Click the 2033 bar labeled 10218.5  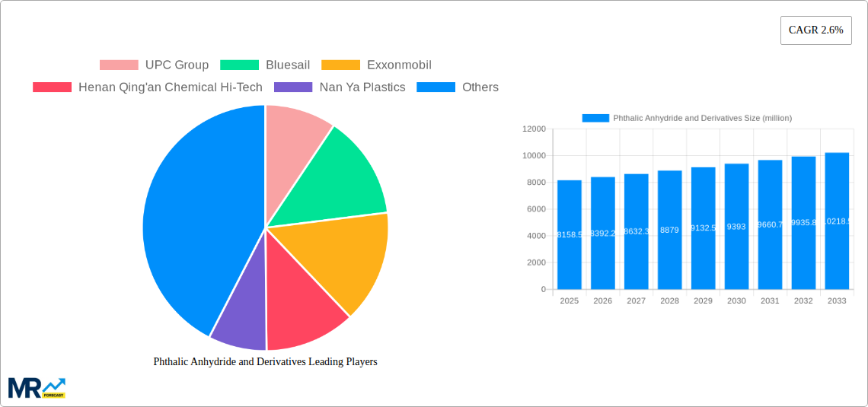pyautogui.click(x=837, y=221)
